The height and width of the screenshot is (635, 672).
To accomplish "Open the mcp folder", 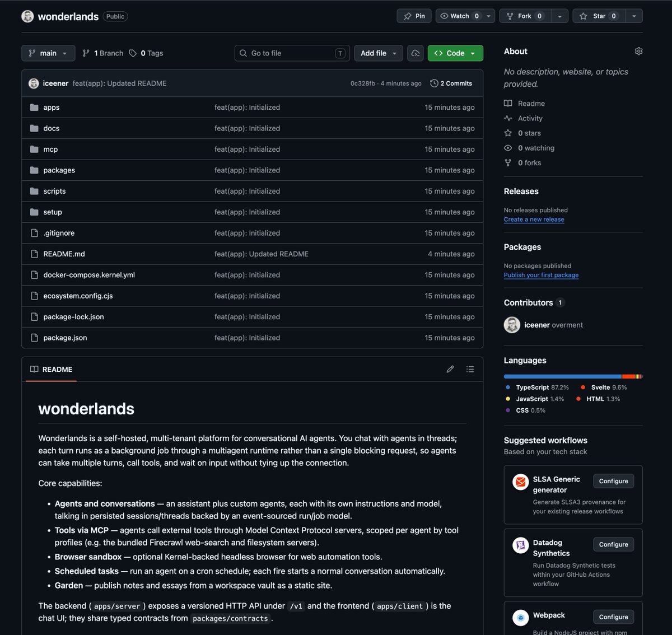I will point(50,150).
